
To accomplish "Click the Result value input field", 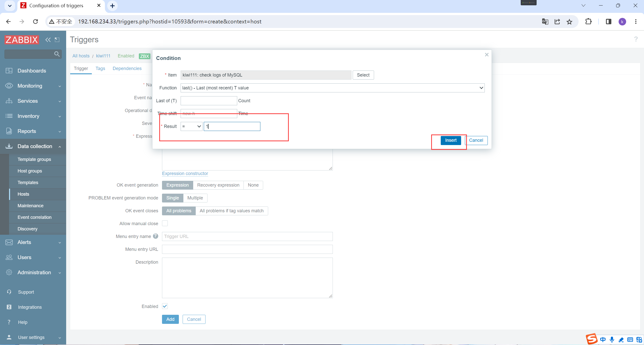I will (x=232, y=126).
